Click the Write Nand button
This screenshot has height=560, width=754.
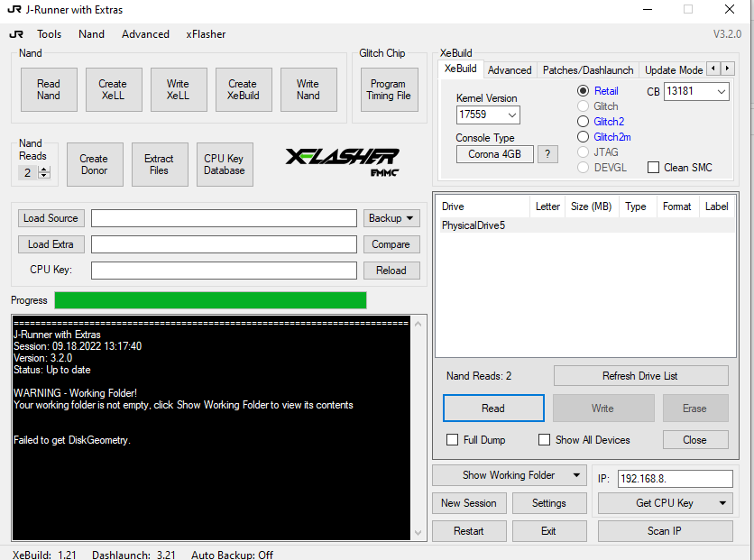(308, 89)
